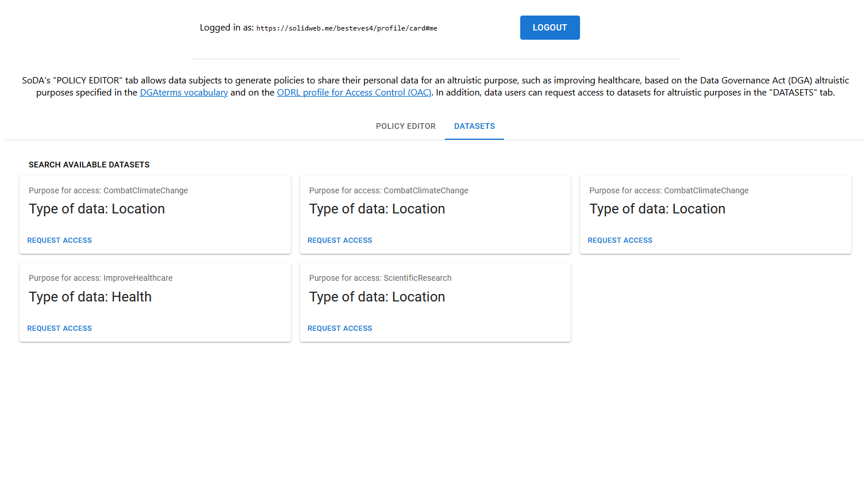Open the ODRL profile for Access Control link
Image resolution: width=868 pixels, height=485 pixels.
tap(354, 93)
